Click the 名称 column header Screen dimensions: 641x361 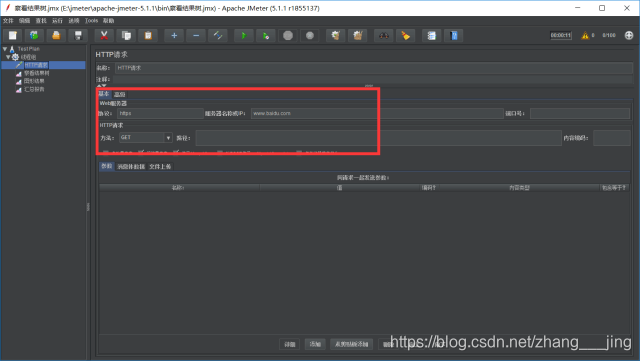179,188
